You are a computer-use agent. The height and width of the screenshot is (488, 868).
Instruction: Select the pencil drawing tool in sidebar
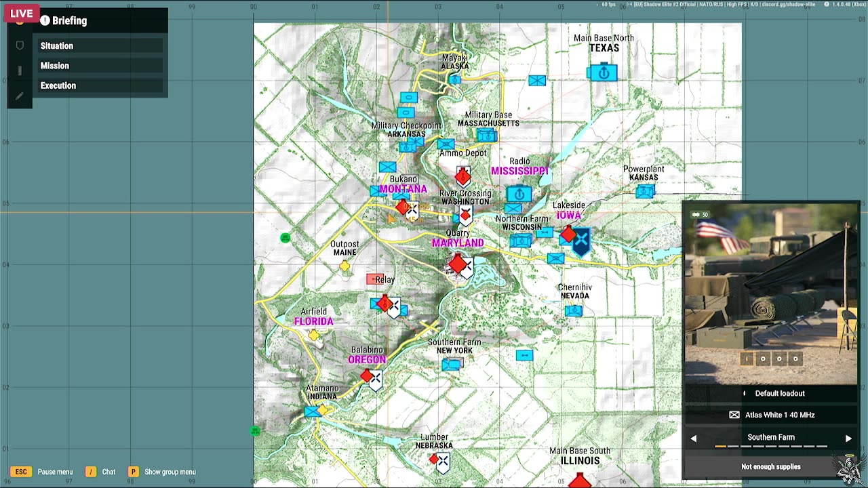point(20,96)
